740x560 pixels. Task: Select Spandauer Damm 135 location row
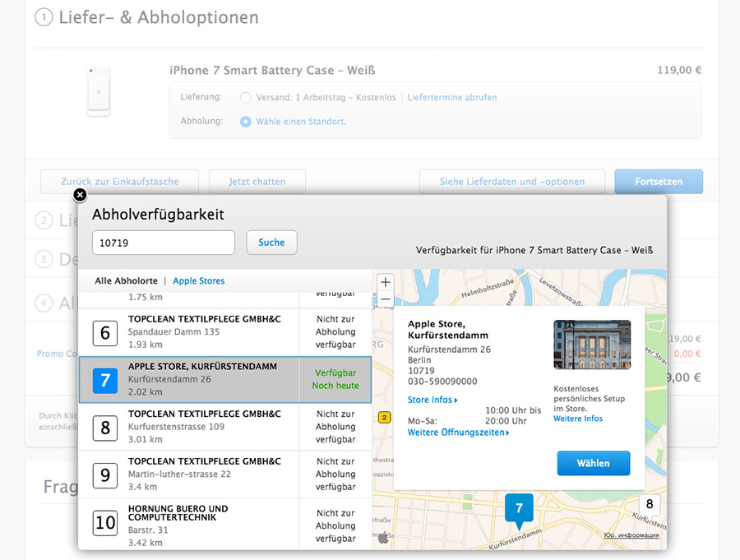[x=225, y=332]
